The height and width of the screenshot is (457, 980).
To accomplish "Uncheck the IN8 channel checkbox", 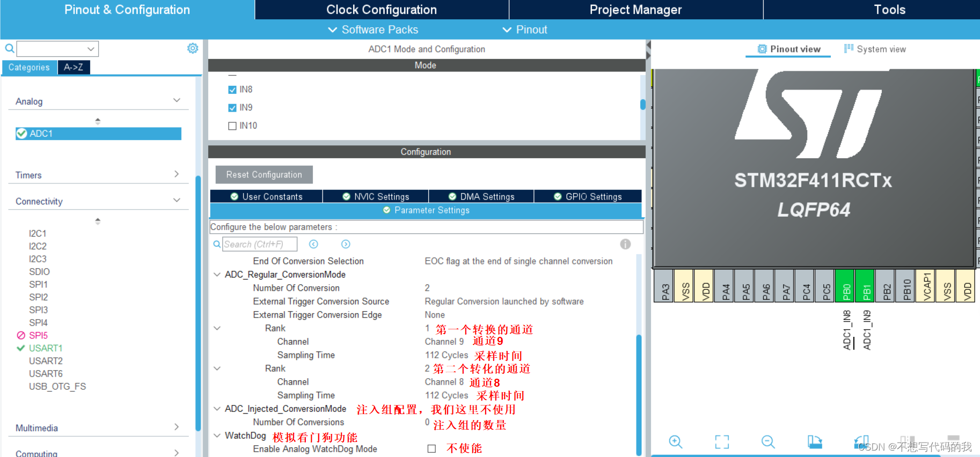I will (x=232, y=90).
